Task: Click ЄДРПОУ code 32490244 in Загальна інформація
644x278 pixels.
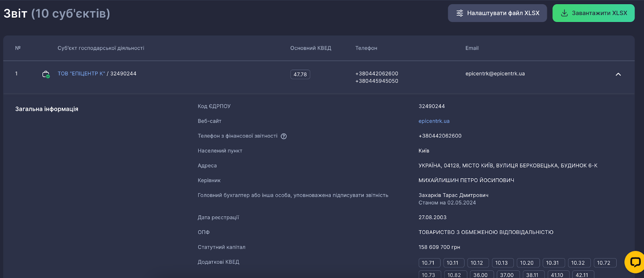Action: tap(432, 106)
